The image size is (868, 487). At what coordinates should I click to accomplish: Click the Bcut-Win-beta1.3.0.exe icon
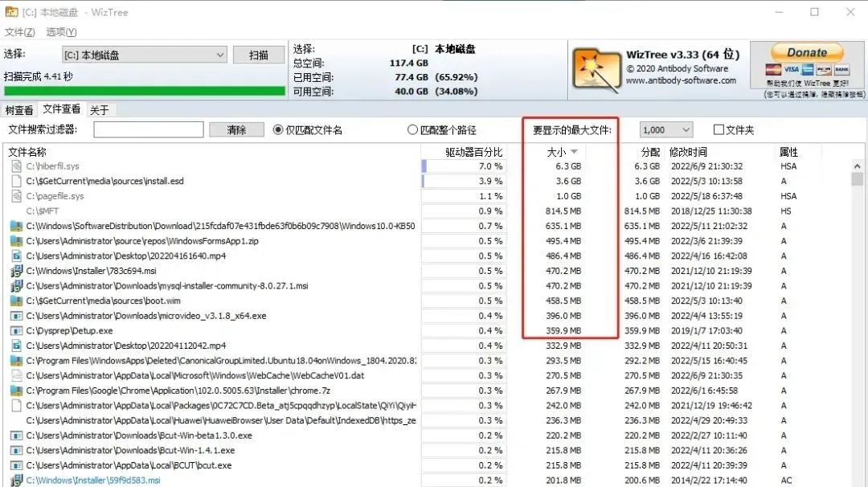click(x=17, y=436)
